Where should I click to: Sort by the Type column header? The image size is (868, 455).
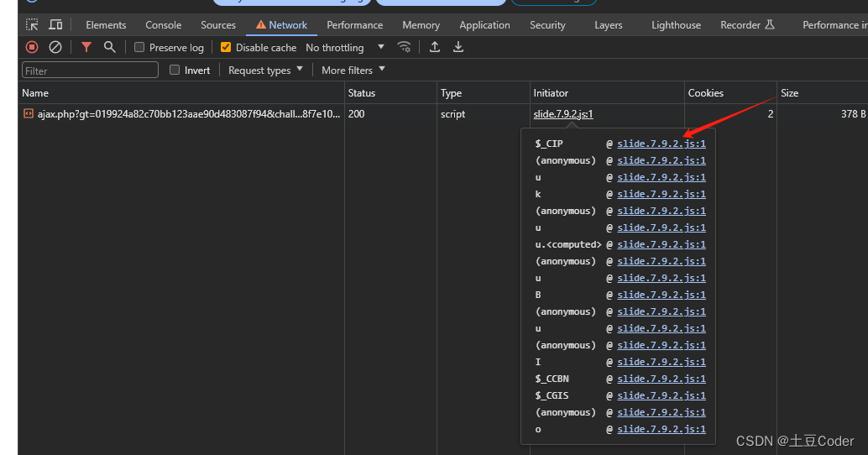pyautogui.click(x=484, y=93)
